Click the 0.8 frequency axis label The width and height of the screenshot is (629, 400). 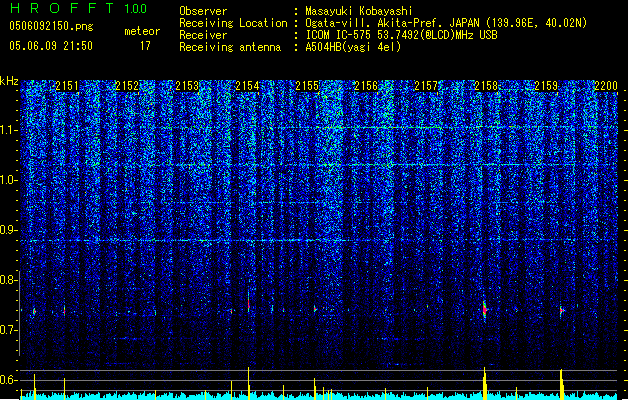coord(8,280)
